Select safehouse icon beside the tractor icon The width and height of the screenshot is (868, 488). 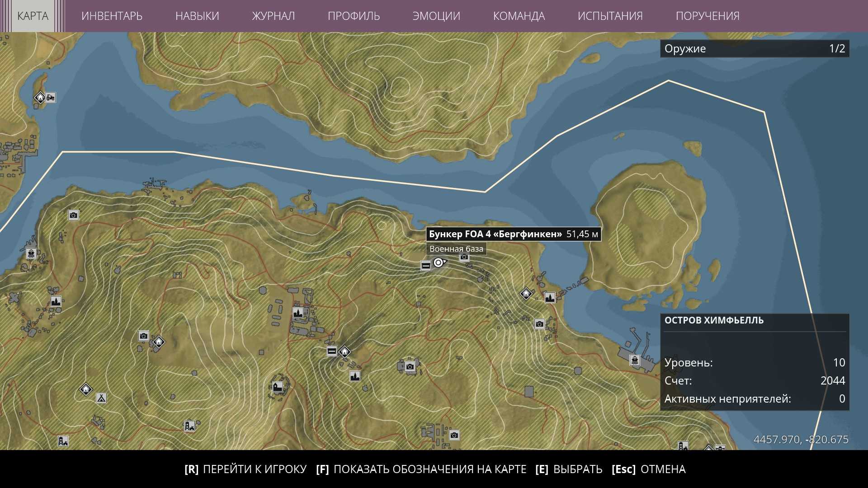(x=40, y=97)
